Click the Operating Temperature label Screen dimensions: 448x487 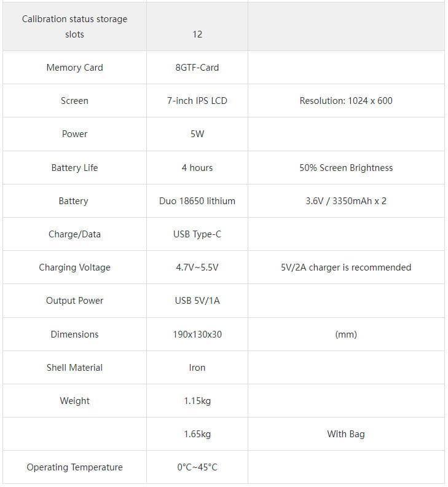[x=74, y=467]
